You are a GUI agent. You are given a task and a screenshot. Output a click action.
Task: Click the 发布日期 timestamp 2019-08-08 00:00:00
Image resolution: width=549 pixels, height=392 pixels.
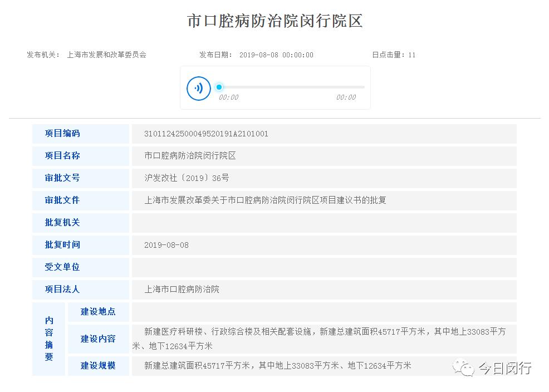pos(276,55)
